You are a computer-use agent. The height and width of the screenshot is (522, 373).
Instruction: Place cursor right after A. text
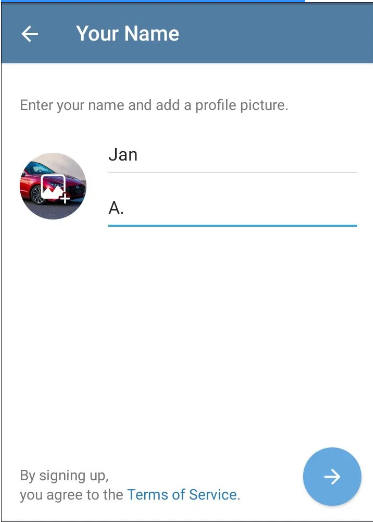125,209
